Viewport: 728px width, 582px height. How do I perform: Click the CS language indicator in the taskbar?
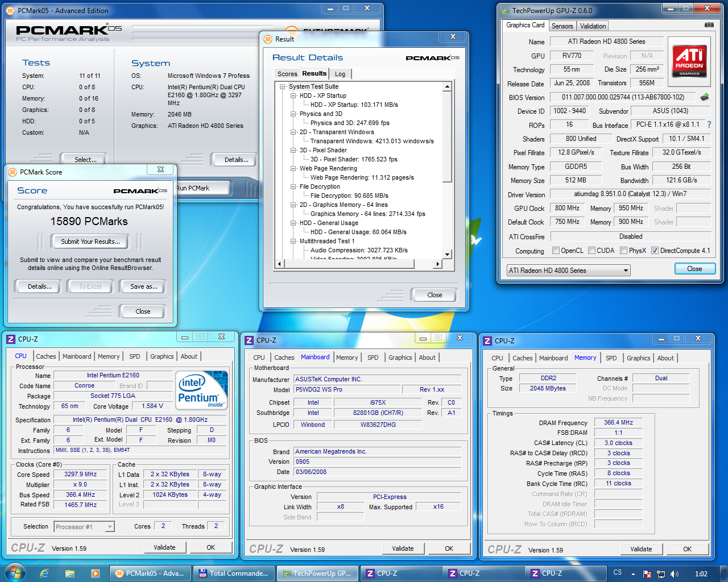point(618,572)
